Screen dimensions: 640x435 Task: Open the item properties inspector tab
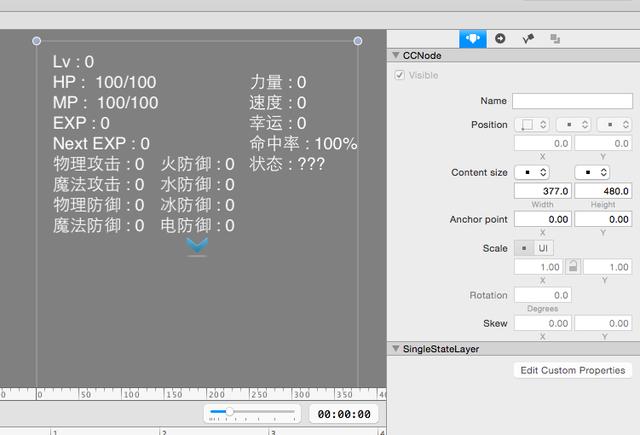pyautogui.click(x=473, y=38)
